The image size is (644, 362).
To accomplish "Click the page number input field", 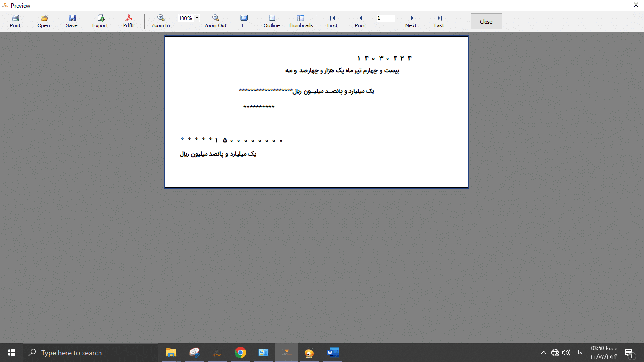I will click(x=385, y=18).
